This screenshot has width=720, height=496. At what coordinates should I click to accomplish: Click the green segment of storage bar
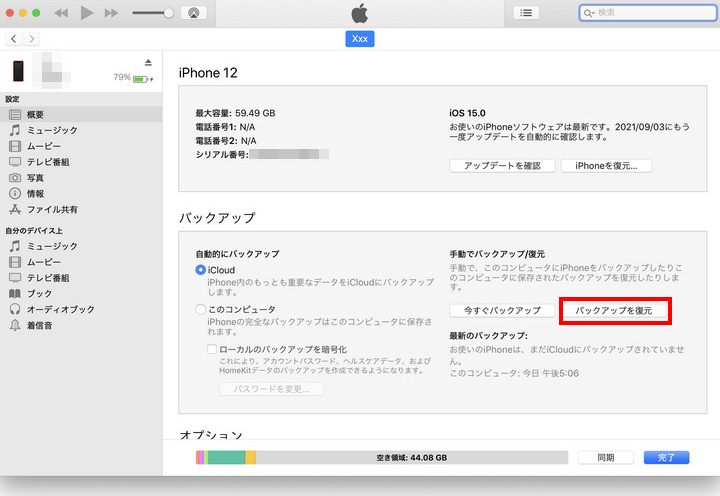tap(226, 457)
